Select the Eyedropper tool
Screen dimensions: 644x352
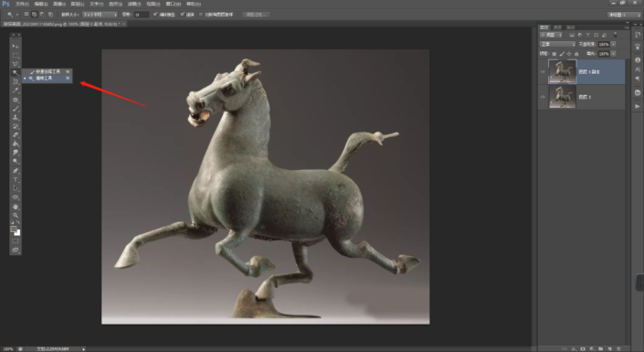click(16, 91)
